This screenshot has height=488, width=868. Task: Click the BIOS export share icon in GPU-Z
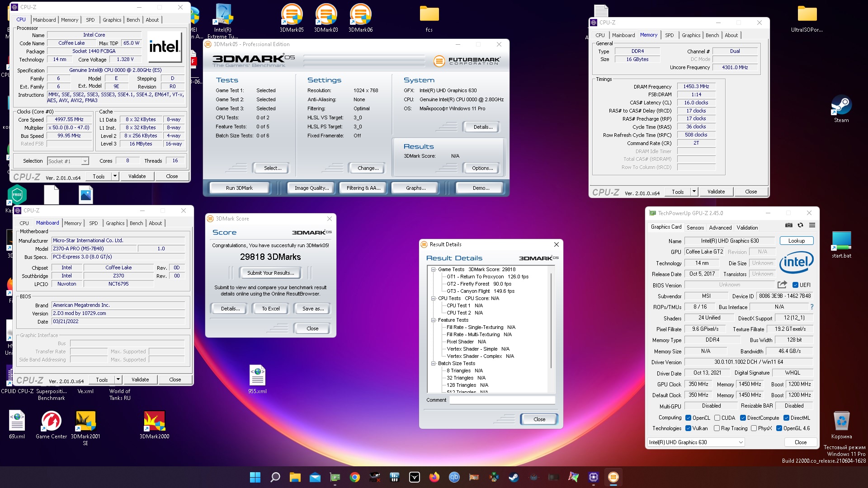coord(782,285)
